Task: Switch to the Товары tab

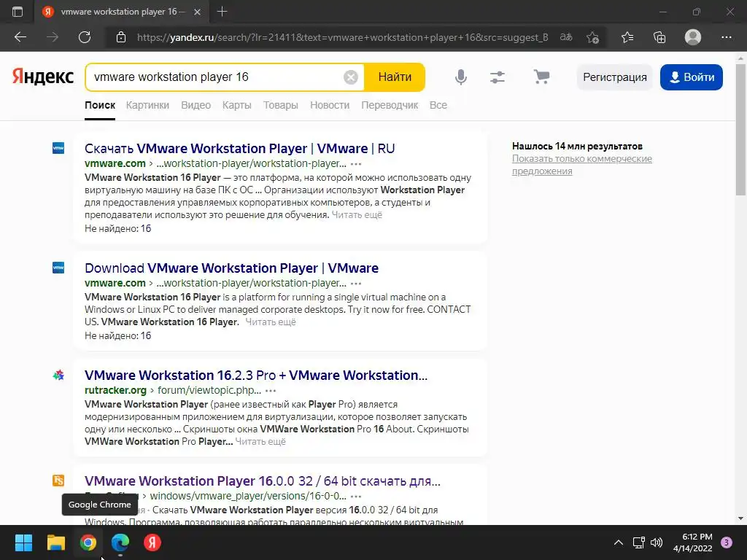Action: (281, 105)
